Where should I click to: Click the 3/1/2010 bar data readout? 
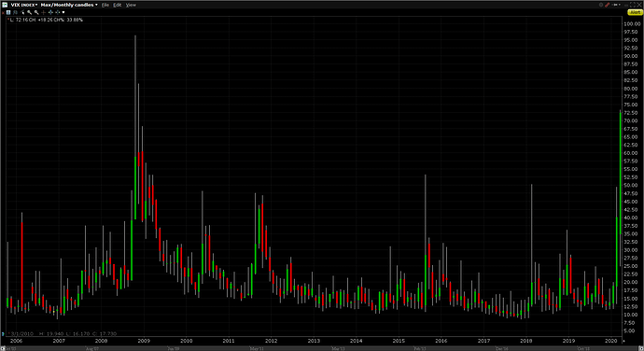click(x=63, y=334)
